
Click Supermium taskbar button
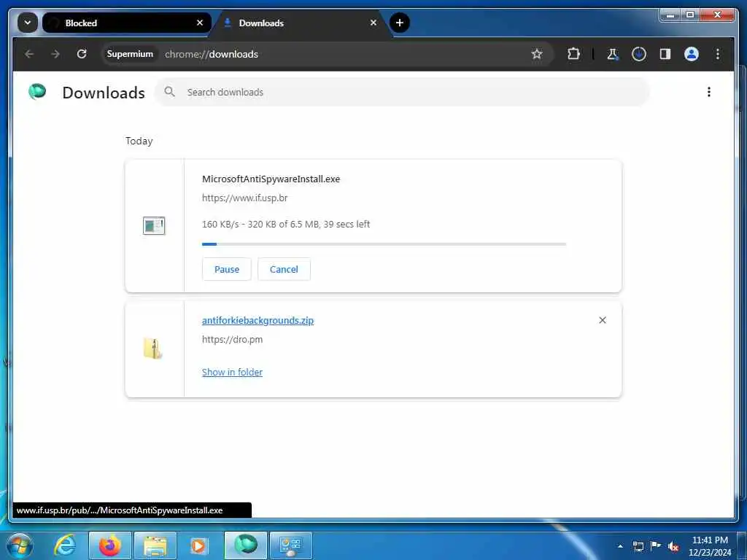[x=245, y=545]
